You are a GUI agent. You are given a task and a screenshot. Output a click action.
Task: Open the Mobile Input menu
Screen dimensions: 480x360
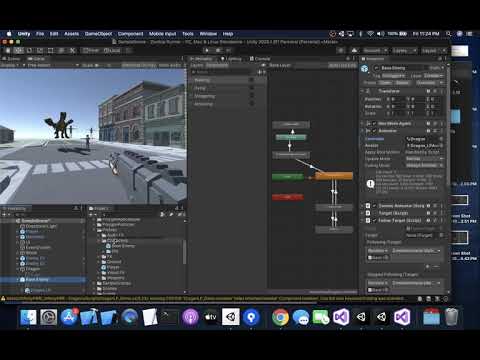162,34
